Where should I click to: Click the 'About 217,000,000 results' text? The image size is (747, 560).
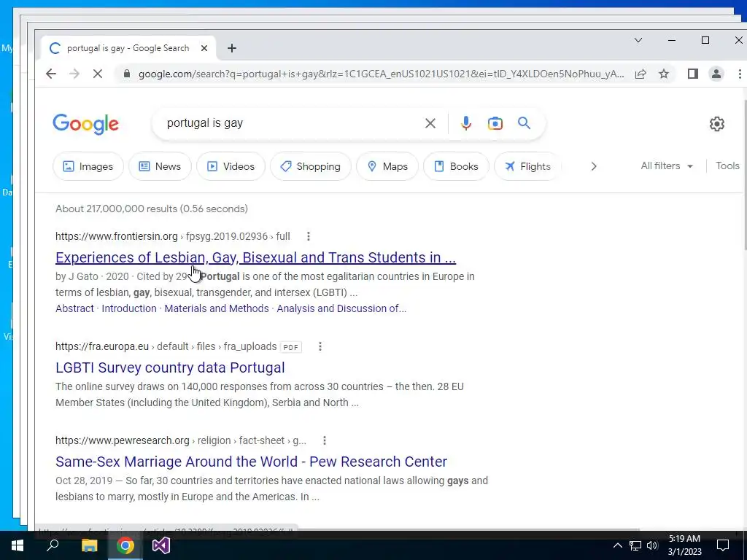tap(152, 209)
